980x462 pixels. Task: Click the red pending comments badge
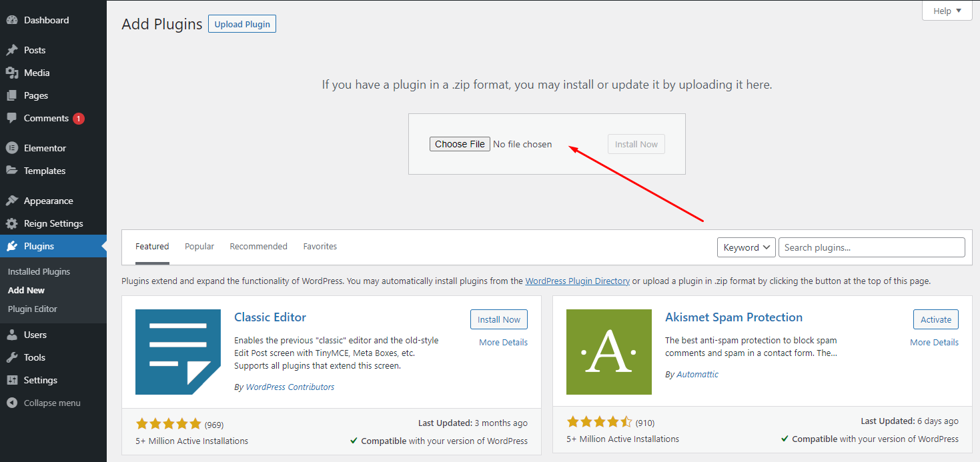pos(79,119)
